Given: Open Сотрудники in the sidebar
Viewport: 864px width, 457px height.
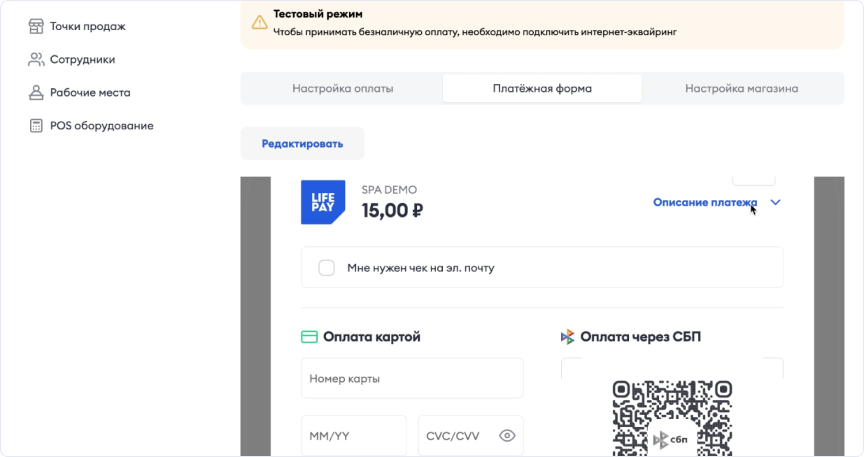Looking at the screenshot, I should 82,60.
